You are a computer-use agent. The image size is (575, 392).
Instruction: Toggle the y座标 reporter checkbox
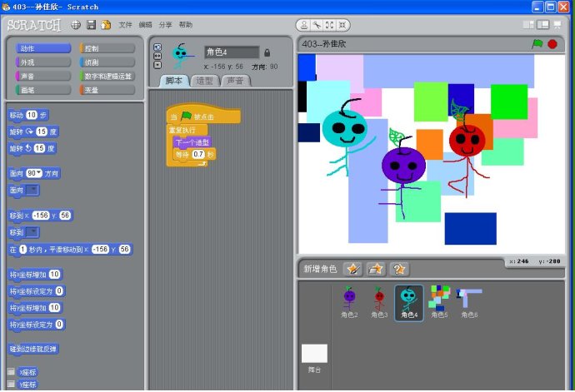pyautogui.click(x=12, y=385)
